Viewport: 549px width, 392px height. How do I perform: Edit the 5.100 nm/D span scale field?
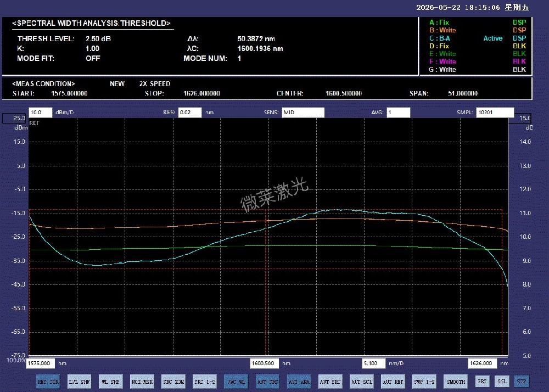pos(373,363)
